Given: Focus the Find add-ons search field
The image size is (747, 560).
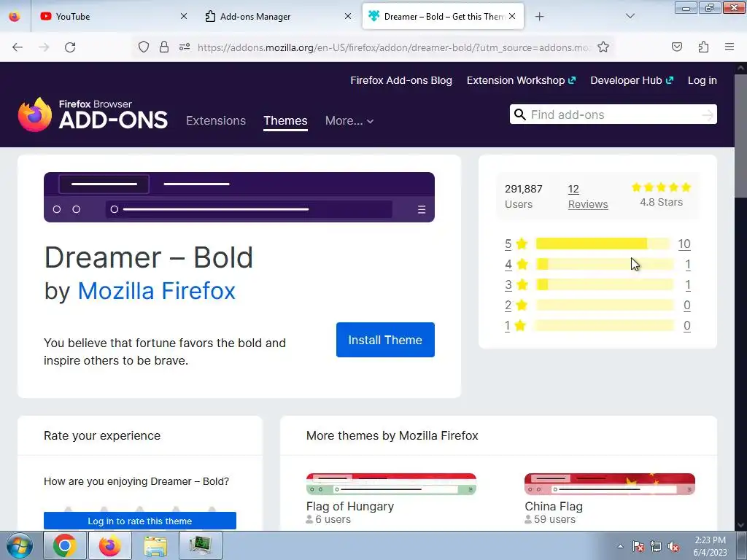Looking at the screenshot, I should (614, 114).
